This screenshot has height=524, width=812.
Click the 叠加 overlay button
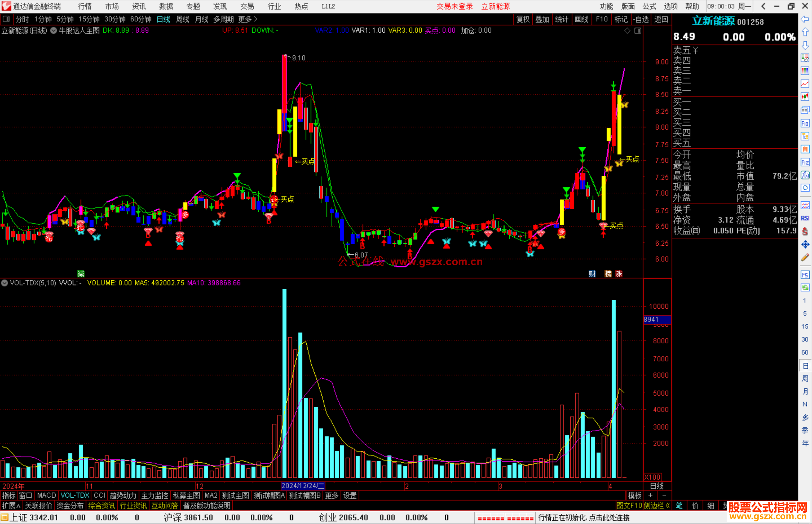[542, 19]
